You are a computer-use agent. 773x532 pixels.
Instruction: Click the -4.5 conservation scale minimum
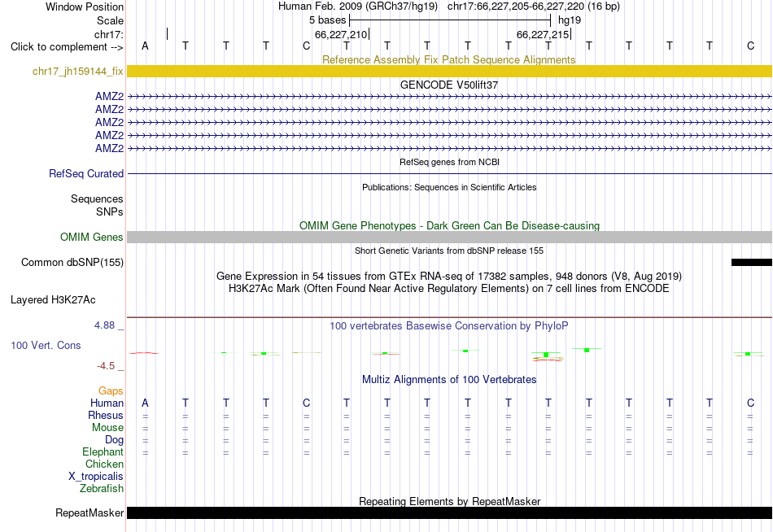[x=106, y=366]
